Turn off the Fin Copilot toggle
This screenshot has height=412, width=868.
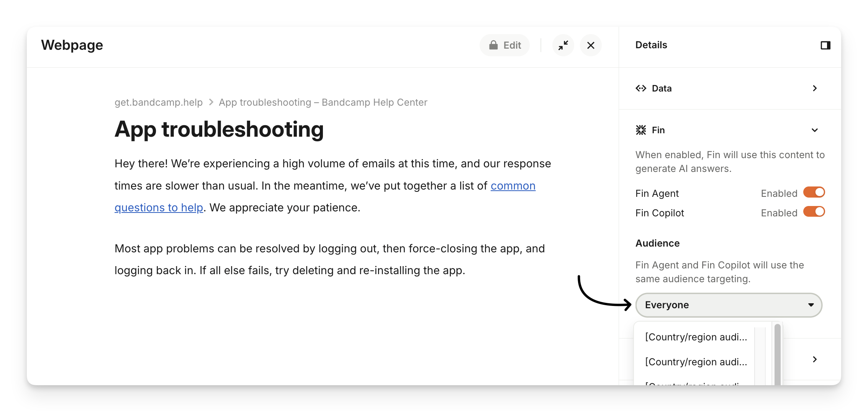click(x=814, y=212)
